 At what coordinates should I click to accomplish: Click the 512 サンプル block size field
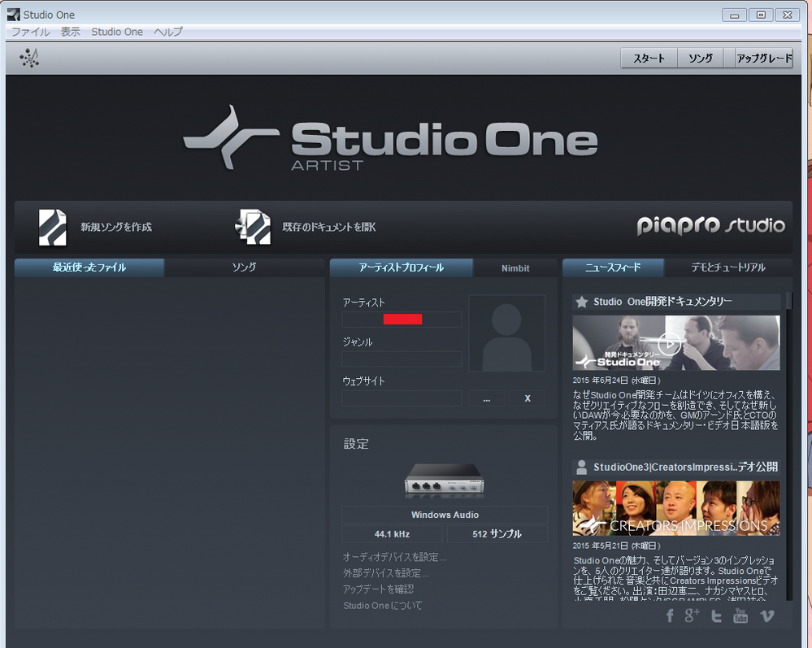(x=497, y=534)
